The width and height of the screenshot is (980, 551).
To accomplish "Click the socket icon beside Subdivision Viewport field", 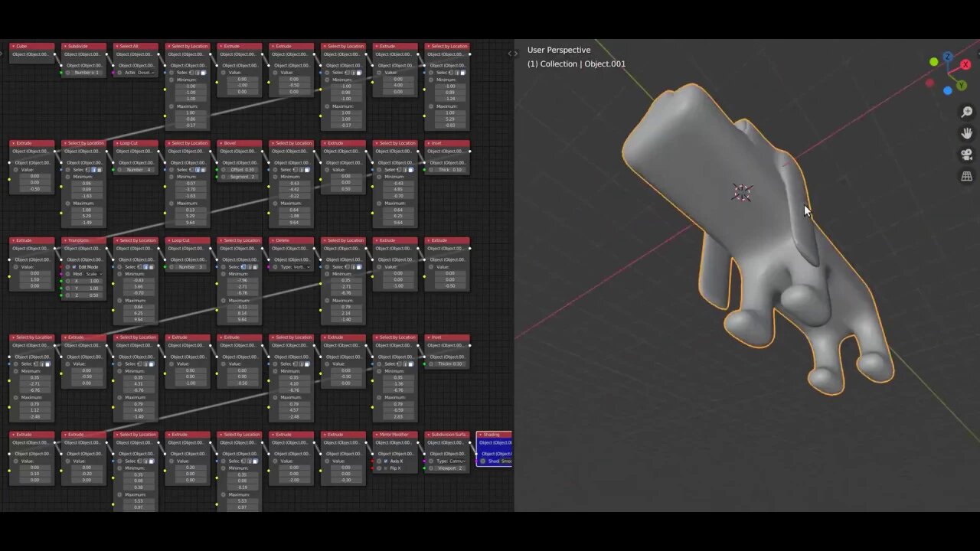I will pos(431,468).
